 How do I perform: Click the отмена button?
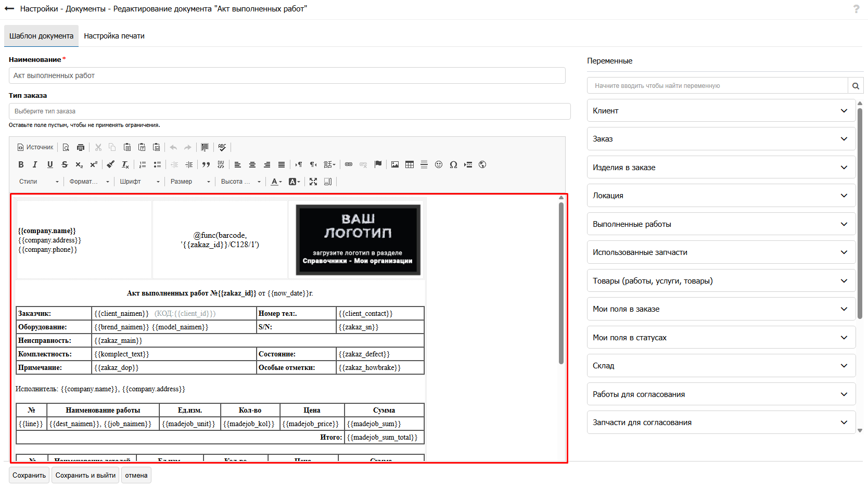point(136,475)
